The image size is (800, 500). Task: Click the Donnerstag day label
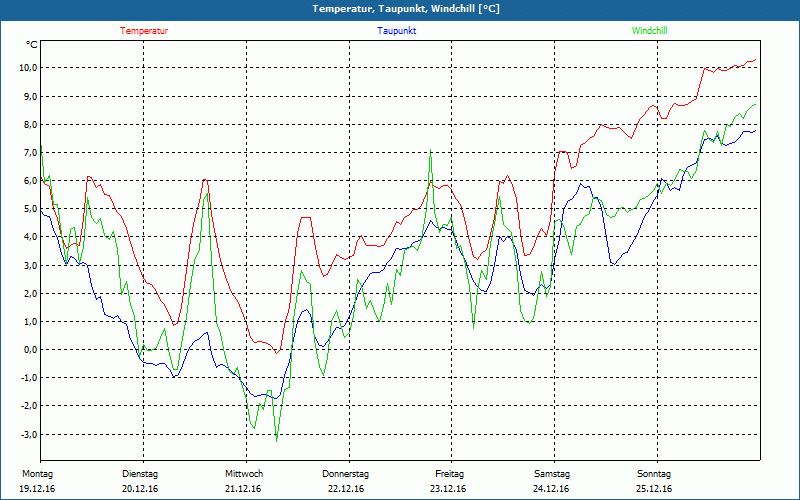345,474
